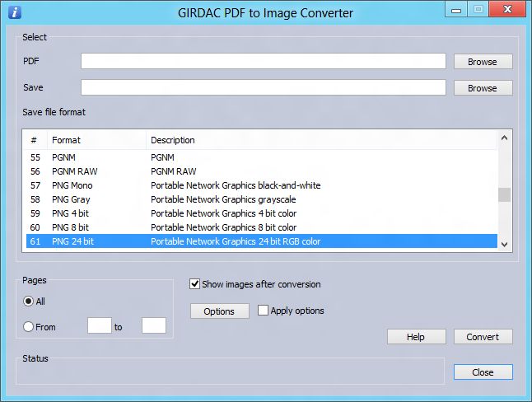Click the Portable Network Graphics black-and-white description
Screen dimensions: 532x402
pyautogui.click(x=236, y=185)
